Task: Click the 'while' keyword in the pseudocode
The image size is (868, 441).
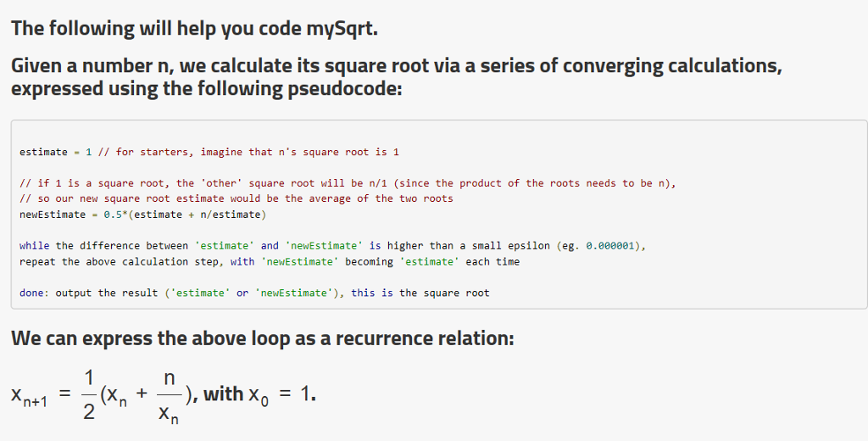Action: [34, 245]
